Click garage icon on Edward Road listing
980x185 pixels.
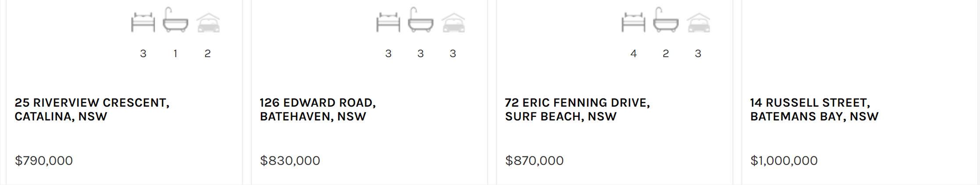(453, 23)
